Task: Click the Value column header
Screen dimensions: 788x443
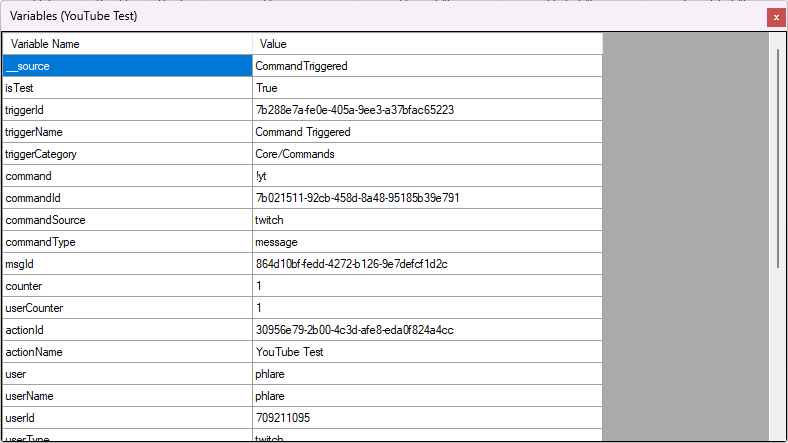Action: [x=427, y=44]
